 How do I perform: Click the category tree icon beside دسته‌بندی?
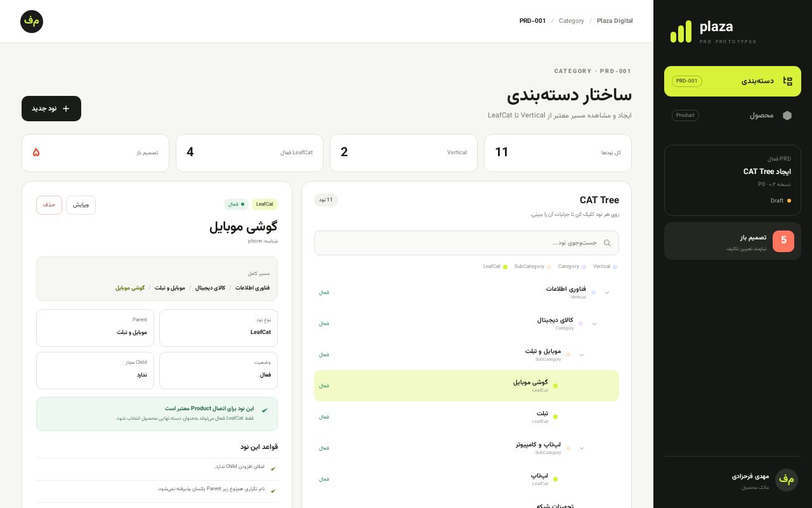point(788,81)
